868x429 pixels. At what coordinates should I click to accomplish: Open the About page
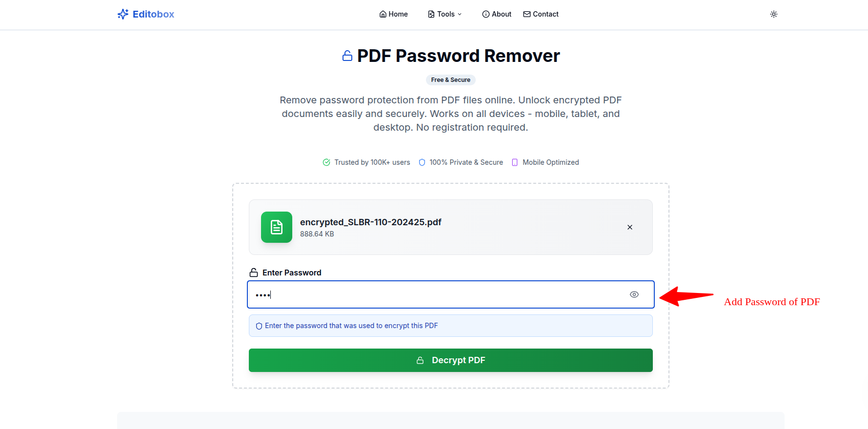pyautogui.click(x=497, y=14)
